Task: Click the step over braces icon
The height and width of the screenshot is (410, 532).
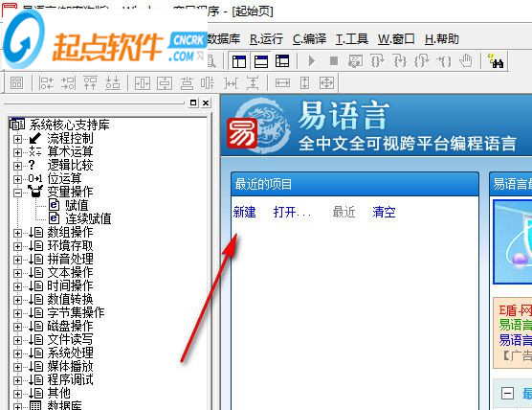Action: click(377, 61)
